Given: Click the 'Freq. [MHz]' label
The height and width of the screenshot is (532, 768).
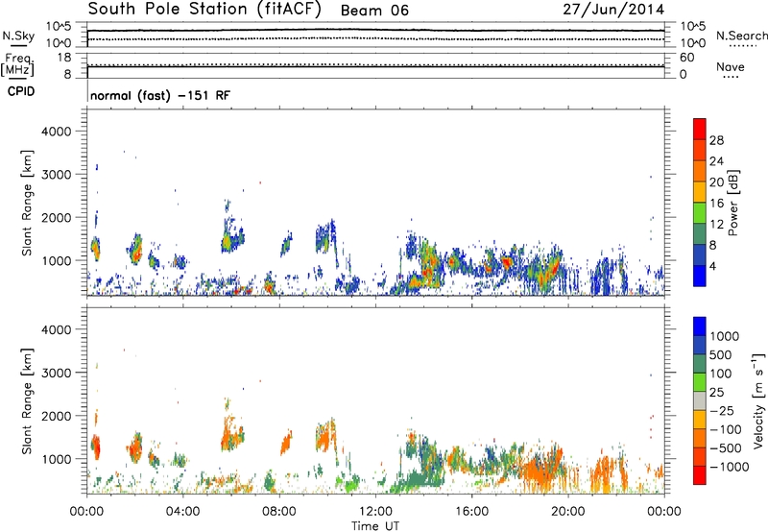Looking at the screenshot, I should coord(17,64).
